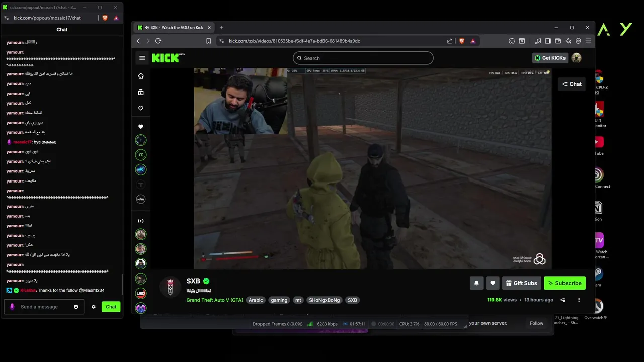Open a new browser tab

point(221,28)
